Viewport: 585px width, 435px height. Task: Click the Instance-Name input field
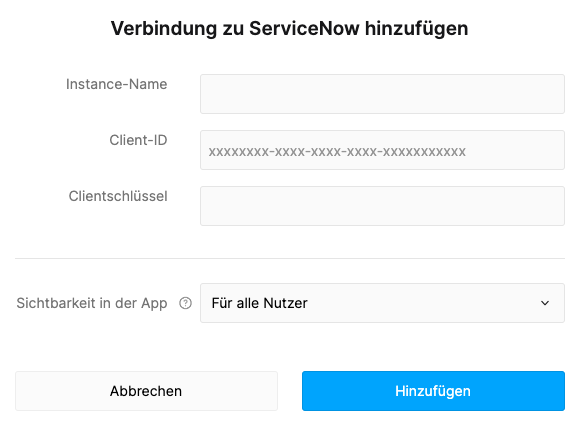click(382, 94)
